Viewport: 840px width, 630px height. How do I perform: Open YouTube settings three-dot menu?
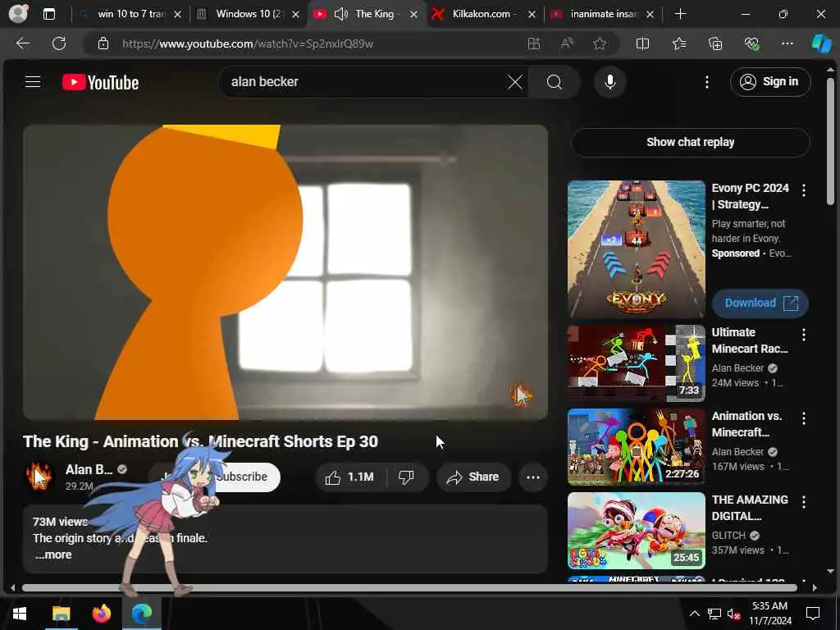[x=706, y=82]
